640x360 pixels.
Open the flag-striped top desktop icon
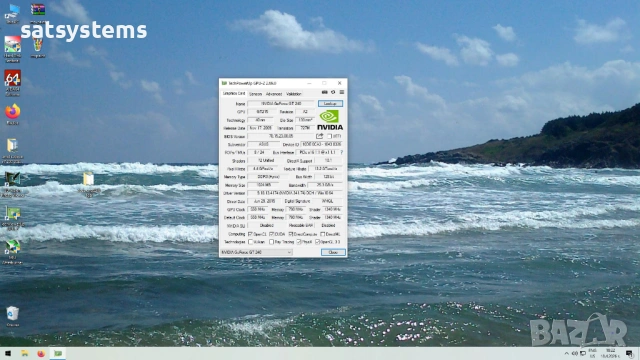[x=38, y=10]
